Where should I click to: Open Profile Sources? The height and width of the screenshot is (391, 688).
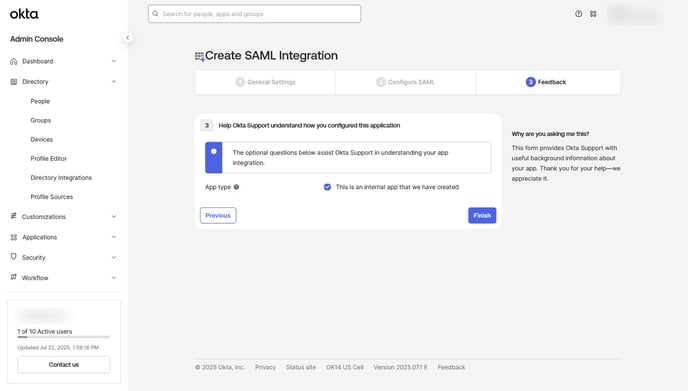52,197
